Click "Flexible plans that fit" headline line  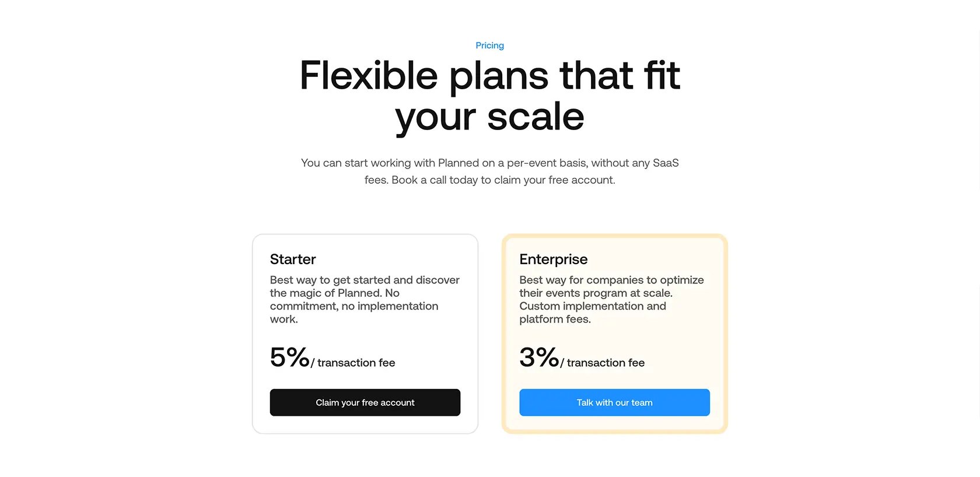pyautogui.click(x=490, y=75)
